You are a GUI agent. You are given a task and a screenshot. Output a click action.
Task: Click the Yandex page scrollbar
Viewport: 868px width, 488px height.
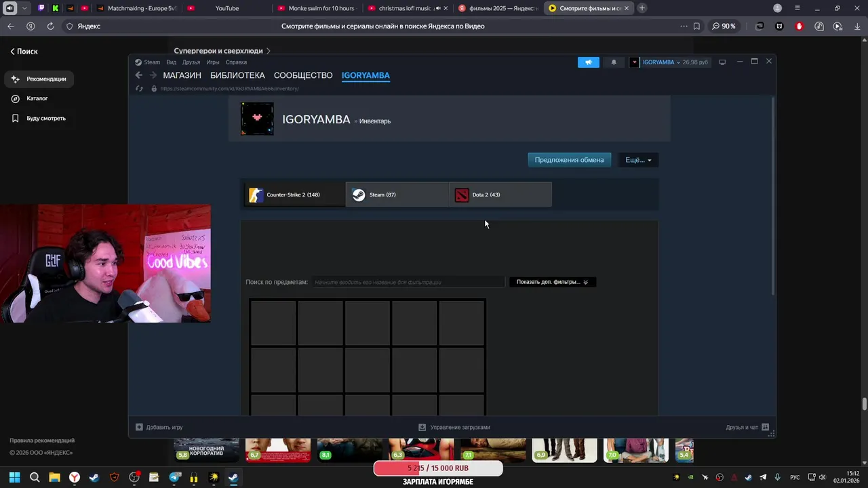coord(865,404)
